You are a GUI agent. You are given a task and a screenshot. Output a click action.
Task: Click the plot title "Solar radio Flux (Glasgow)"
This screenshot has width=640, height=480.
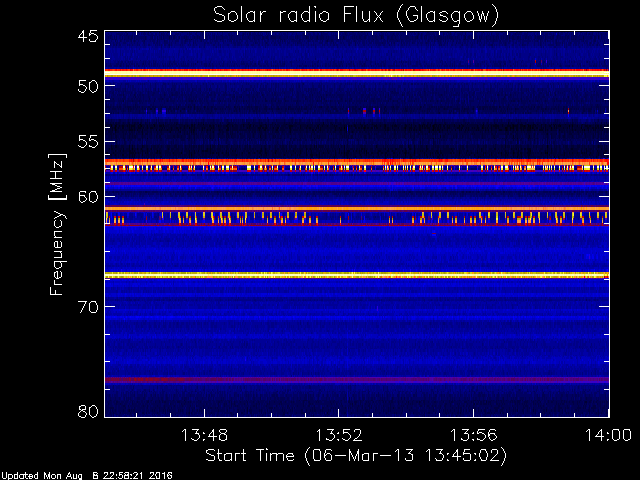[x=356, y=16]
